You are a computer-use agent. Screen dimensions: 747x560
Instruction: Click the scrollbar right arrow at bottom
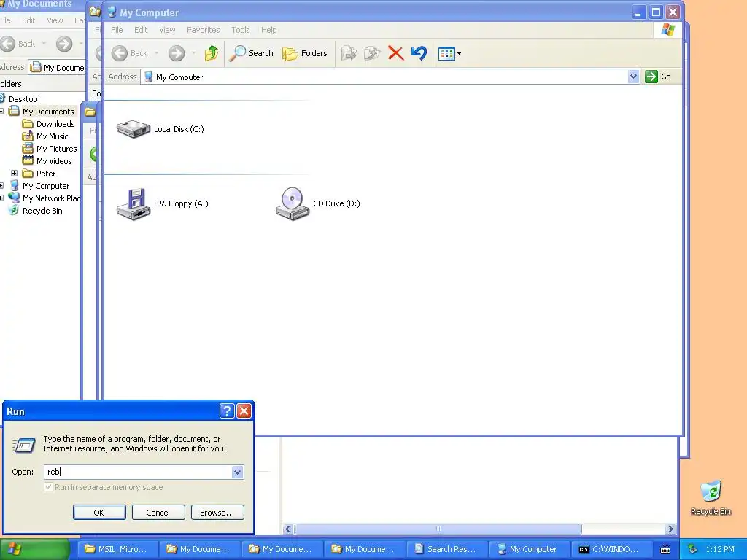pyautogui.click(x=670, y=529)
